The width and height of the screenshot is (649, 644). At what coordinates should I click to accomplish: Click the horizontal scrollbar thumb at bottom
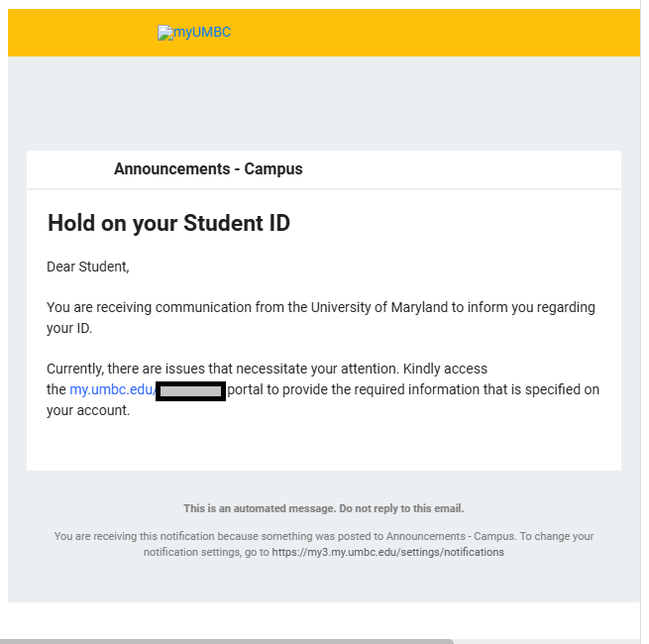[226, 641]
